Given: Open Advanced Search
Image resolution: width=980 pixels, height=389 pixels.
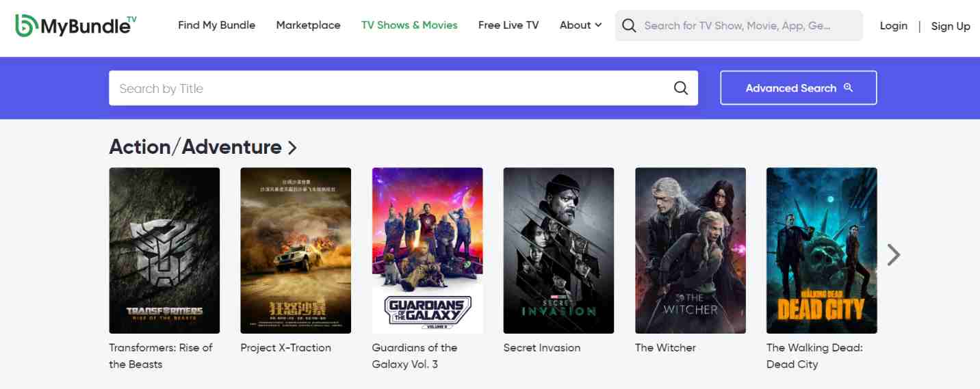Looking at the screenshot, I should tap(799, 88).
